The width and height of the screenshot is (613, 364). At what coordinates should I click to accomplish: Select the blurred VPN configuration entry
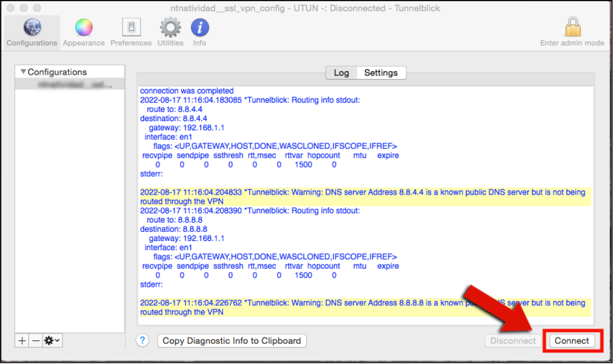point(69,85)
